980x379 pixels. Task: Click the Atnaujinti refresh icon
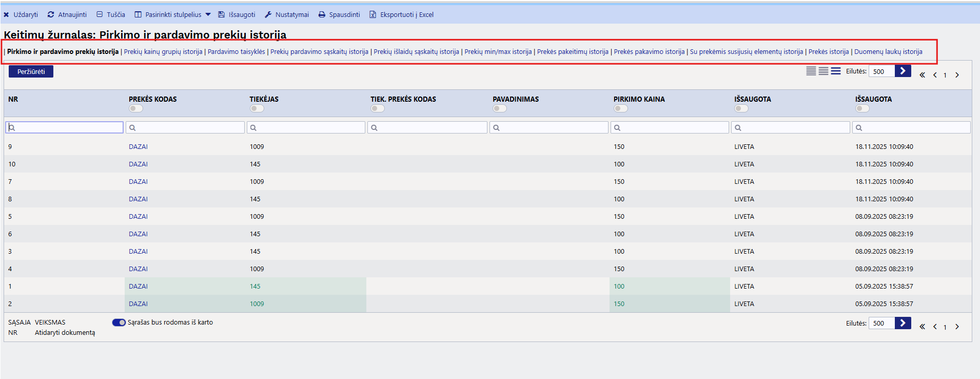tap(51, 14)
